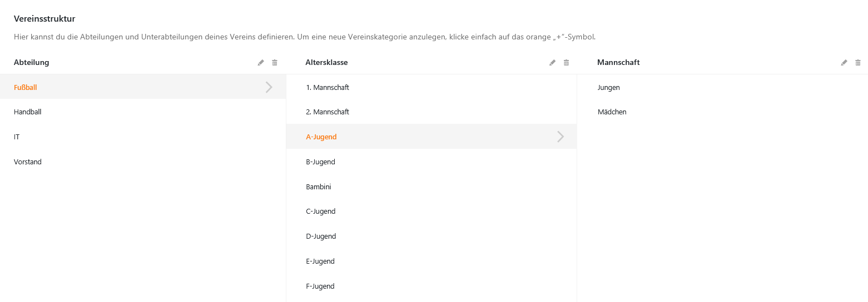Expand A-Jugend with the chevron arrow
Screen dimensions: 868x302
[x=561, y=137]
